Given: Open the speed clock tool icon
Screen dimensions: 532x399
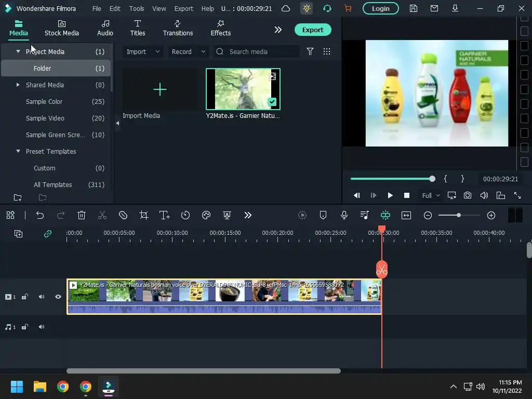Looking at the screenshot, I should (x=185, y=215).
